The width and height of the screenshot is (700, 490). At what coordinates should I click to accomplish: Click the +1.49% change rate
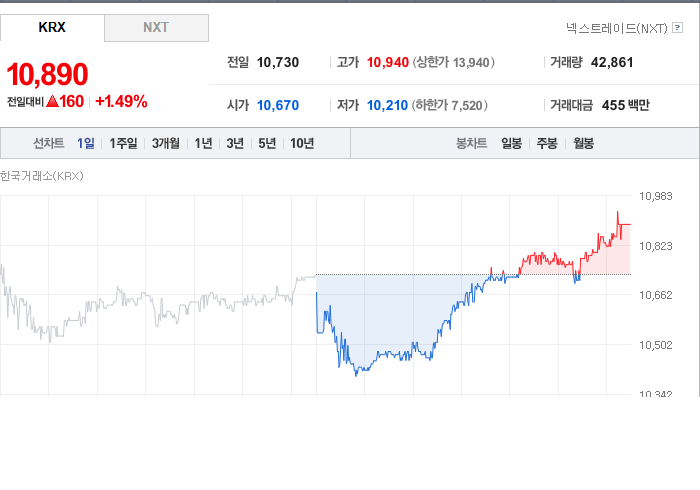tap(121, 101)
